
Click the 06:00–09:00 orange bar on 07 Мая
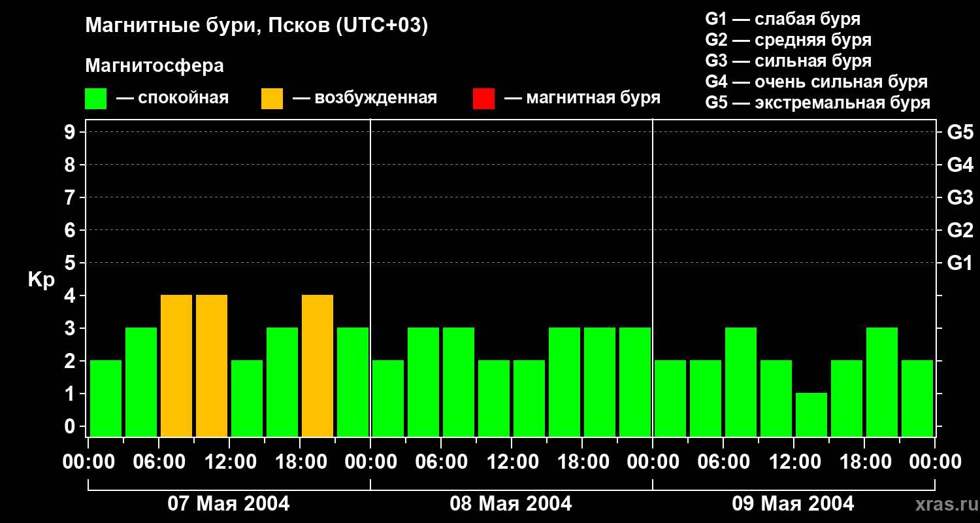pyautogui.click(x=176, y=365)
